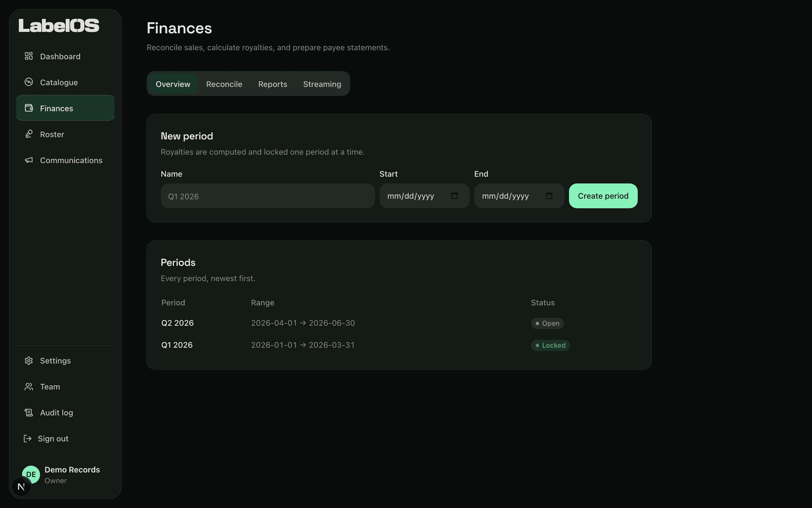Click the Finances wallet icon
This screenshot has height=508, width=812.
(28, 108)
